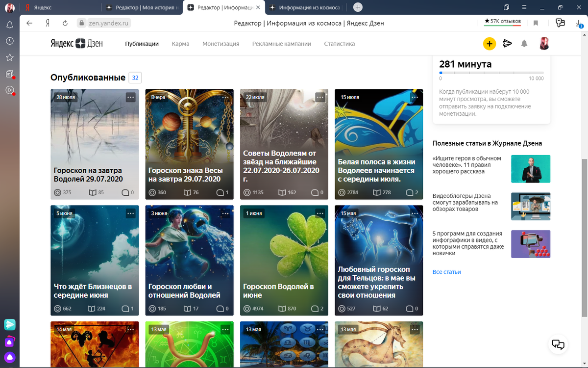This screenshot has height=368, width=588.
Task: Open three-dot menu on Вчера card
Action: point(225,97)
